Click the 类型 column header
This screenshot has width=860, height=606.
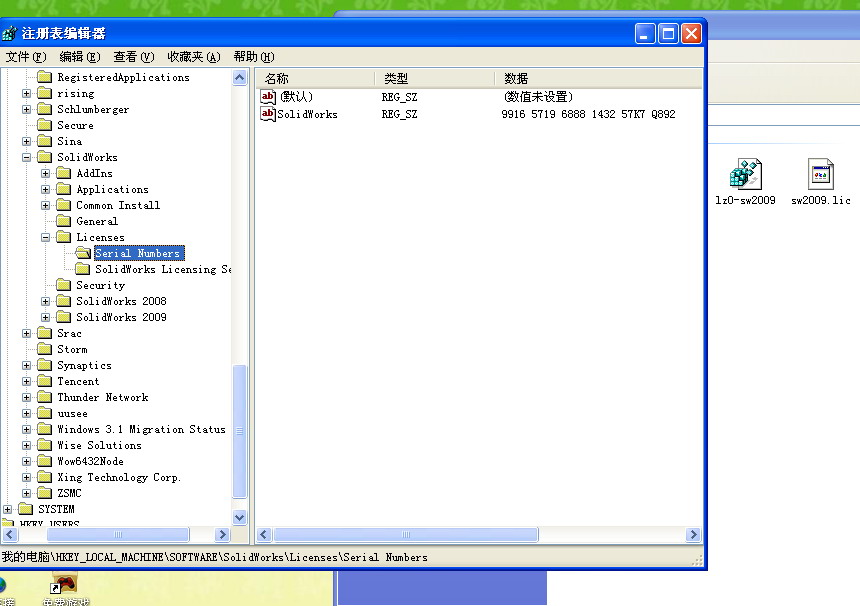pyautogui.click(x=435, y=78)
